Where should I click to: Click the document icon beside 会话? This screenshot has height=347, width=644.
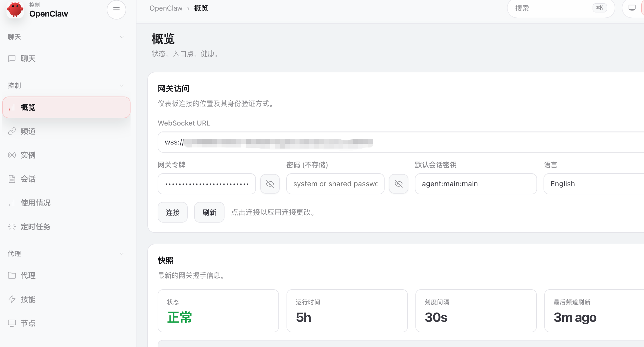point(12,179)
